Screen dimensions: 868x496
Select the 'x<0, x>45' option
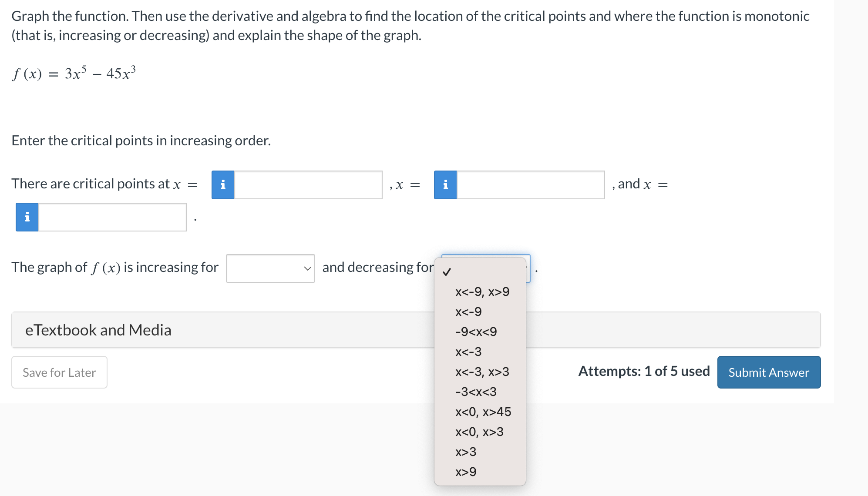(483, 412)
